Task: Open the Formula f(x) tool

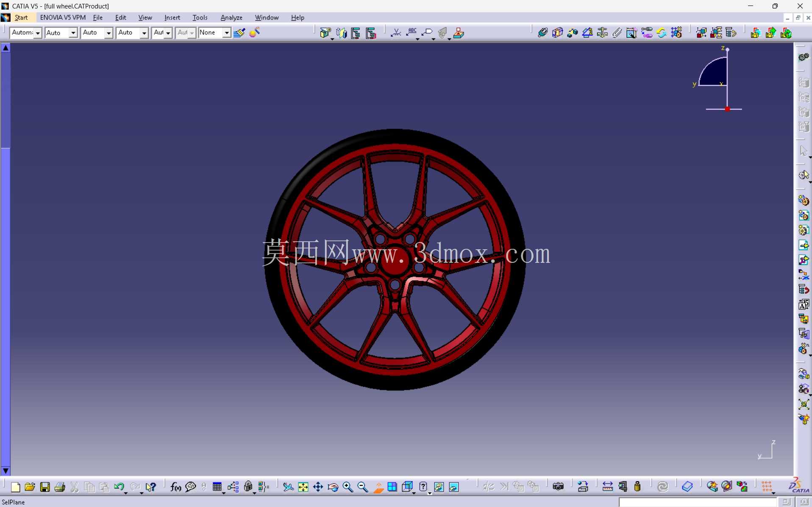Action: tap(175, 487)
